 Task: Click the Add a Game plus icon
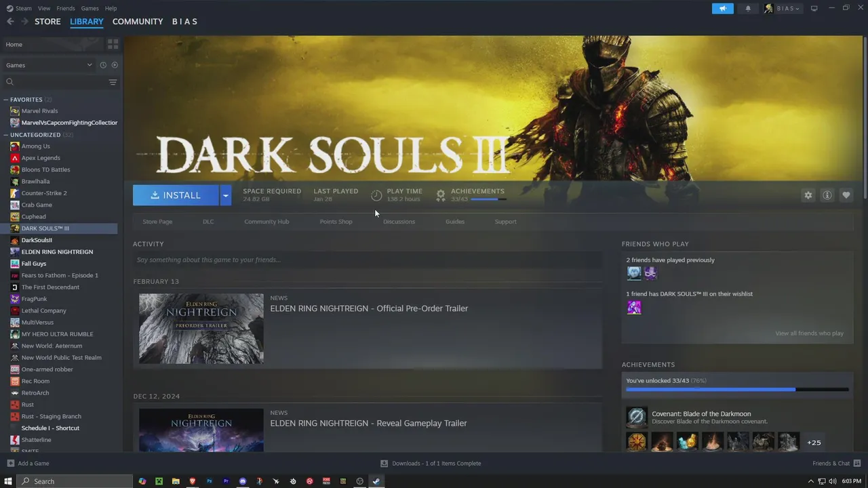(10, 464)
